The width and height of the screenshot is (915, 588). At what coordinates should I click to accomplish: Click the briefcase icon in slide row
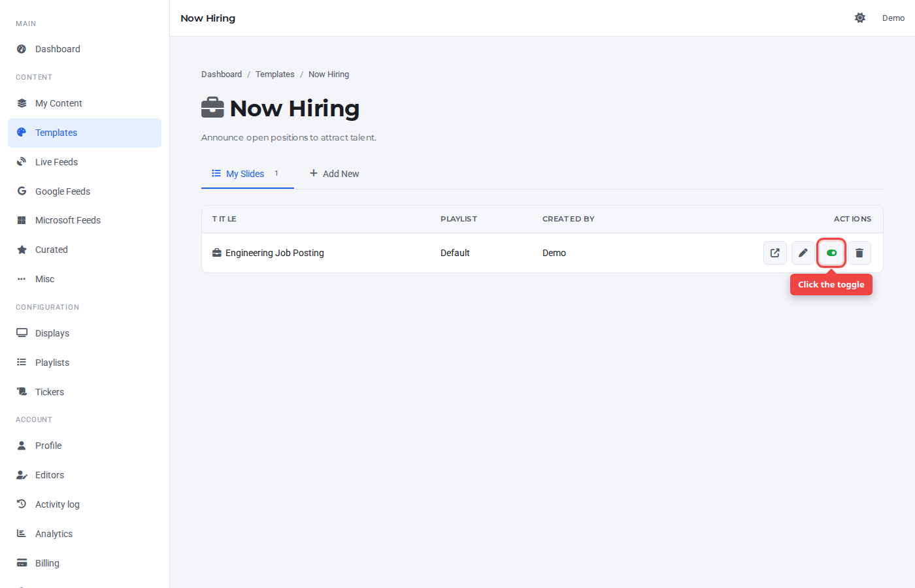(x=217, y=253)
